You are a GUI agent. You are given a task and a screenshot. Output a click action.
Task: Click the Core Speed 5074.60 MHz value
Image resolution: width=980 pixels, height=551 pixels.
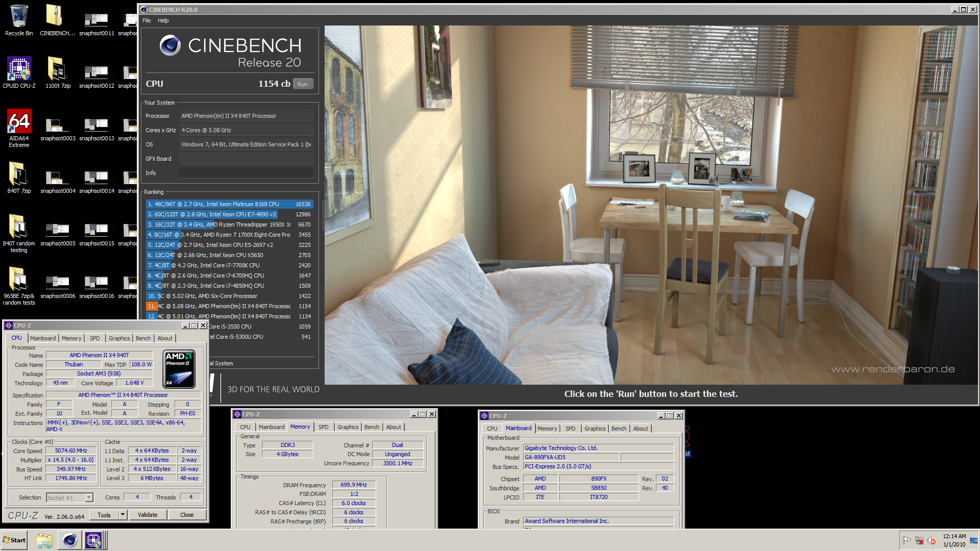point(71,451)
